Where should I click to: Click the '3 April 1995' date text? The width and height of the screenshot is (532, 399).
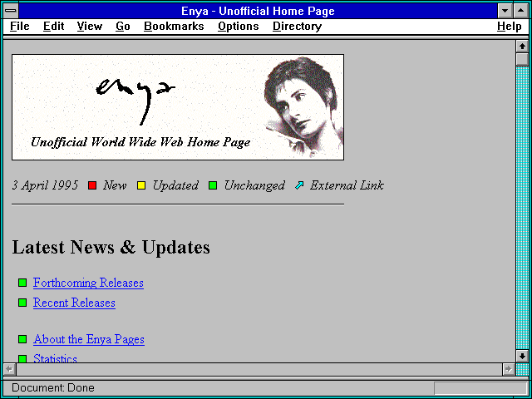[x=45, y=185]
